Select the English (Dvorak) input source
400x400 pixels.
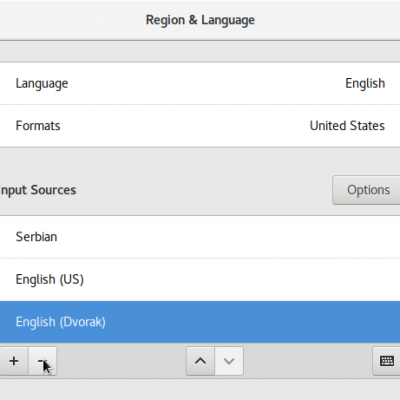200,322
